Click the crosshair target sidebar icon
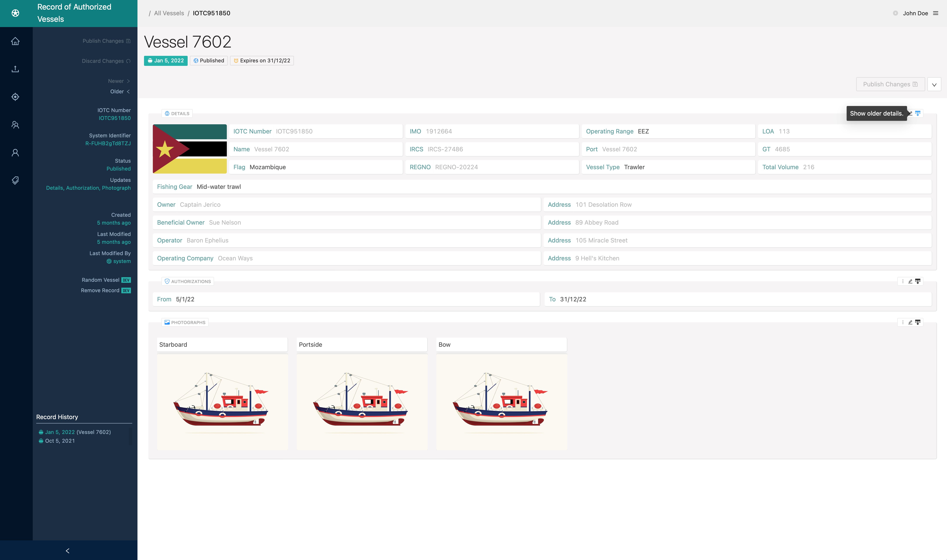The height and width of the screenshot is (560, 947). 15,97
